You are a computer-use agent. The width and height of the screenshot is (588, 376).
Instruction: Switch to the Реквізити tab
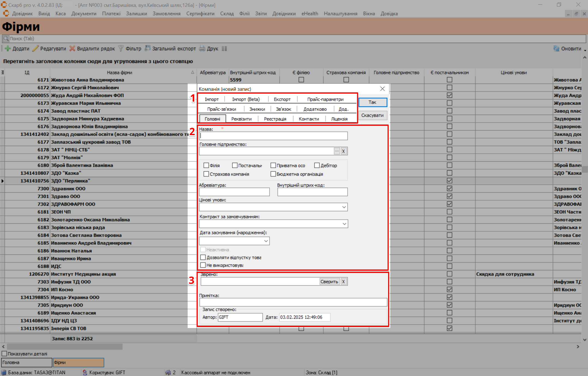click(241, 119)
